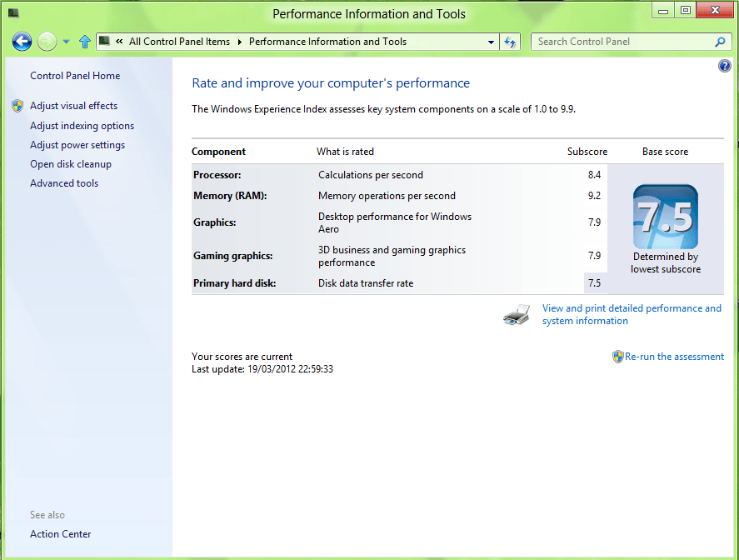739x560 pixels.
Task: View and print detailed performance information
Action: pyautogui.click(x=632, y=314)
